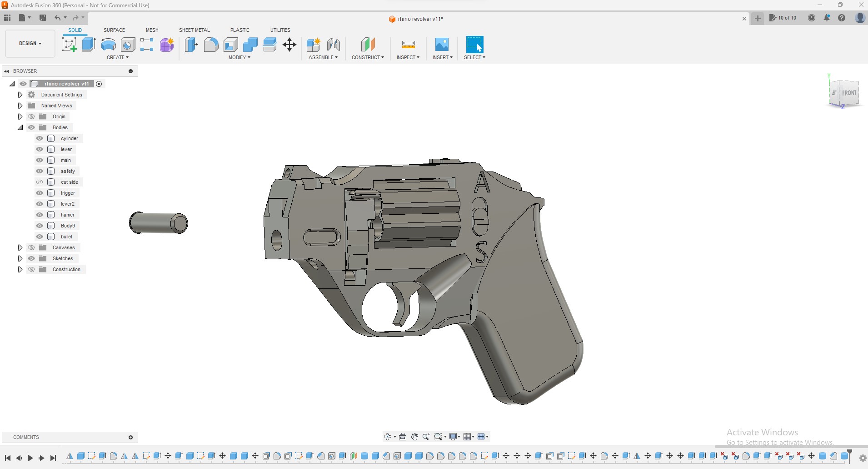Show the cut side body

click(x=40, y=182)
